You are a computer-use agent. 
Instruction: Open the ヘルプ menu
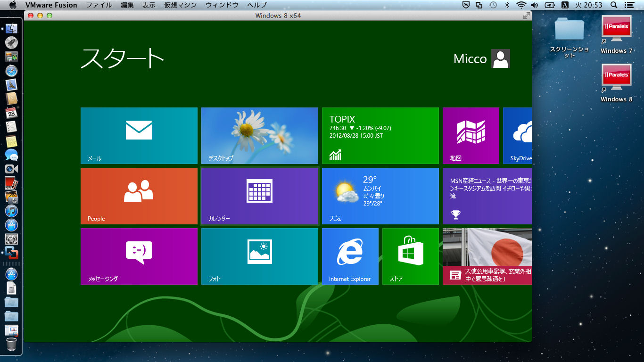(x=257, y=5)
